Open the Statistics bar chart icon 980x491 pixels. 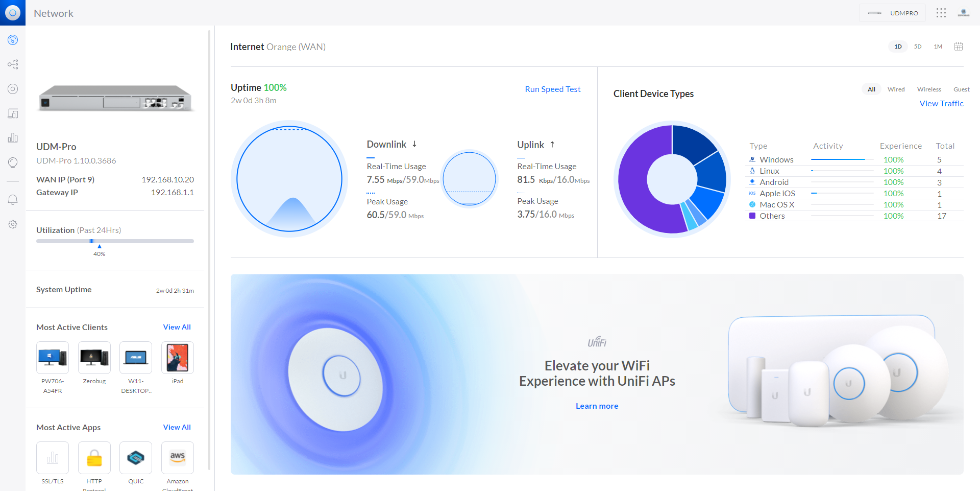(x=13, y=138)
